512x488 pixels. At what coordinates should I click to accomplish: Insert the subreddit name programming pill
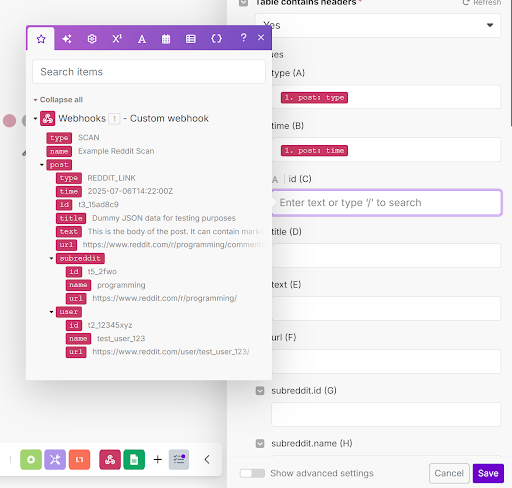pyautogui.click(x=78, y=285)
